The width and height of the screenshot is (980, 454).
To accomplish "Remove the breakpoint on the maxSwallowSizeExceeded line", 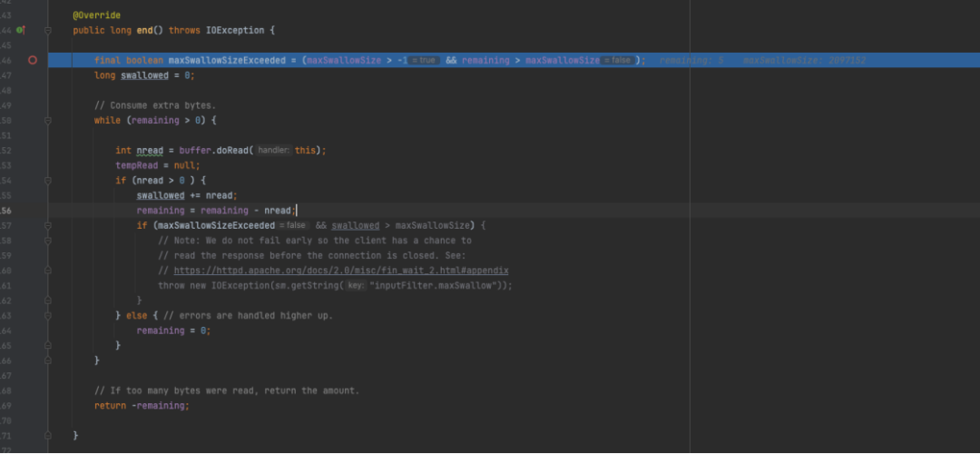I will click(33, 60).
